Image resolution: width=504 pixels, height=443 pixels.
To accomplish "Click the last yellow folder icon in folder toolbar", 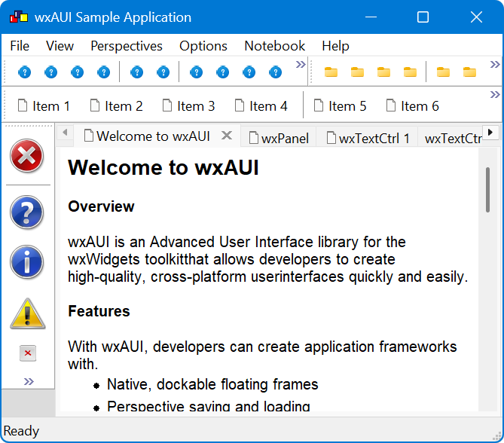I will coord(469,72).
